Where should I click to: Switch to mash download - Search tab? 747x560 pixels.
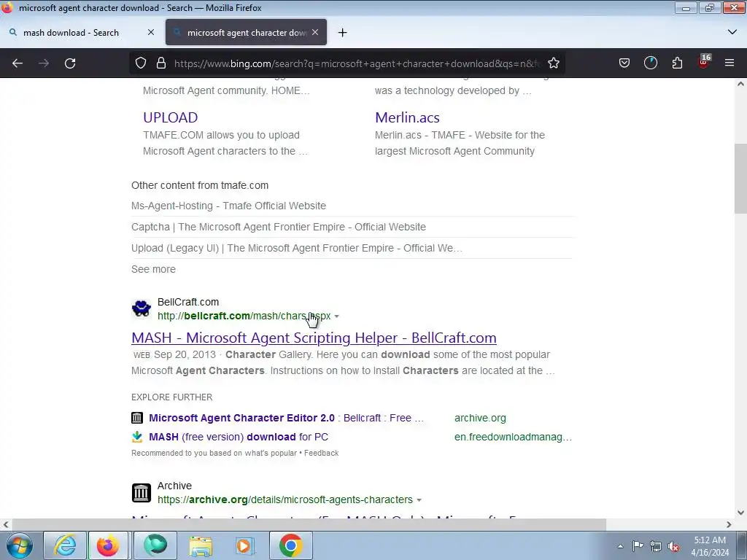click(81, 32)
